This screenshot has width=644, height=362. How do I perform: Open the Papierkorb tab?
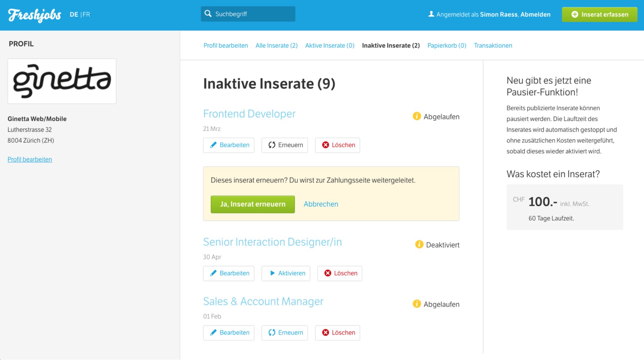(x=446, y=45)
